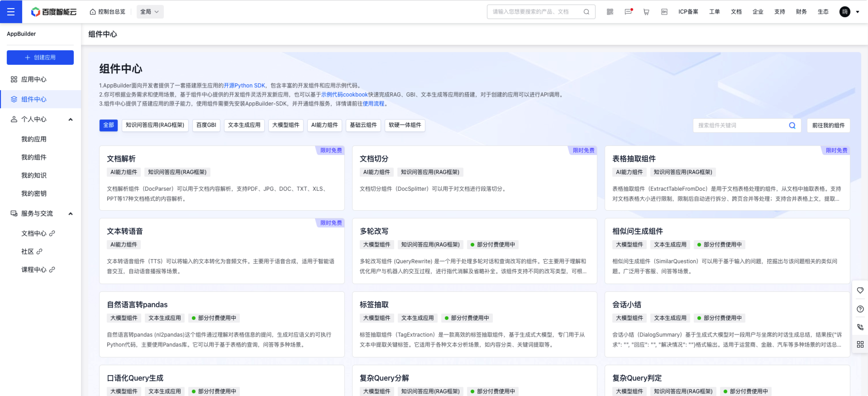Open ICP备案 in top navigation
Viewport: 868px width, 396px height.
688,12
